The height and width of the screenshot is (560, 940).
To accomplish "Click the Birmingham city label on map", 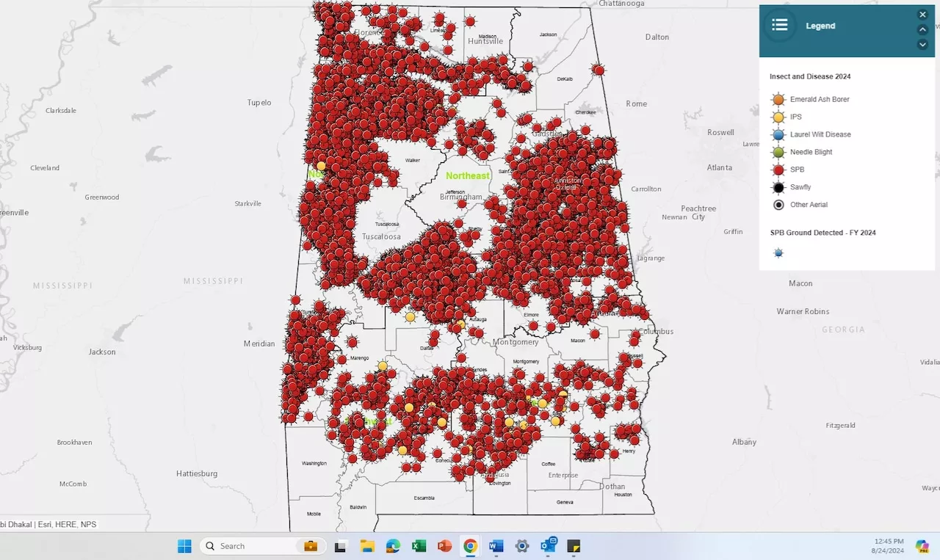I will pos(461,197).
